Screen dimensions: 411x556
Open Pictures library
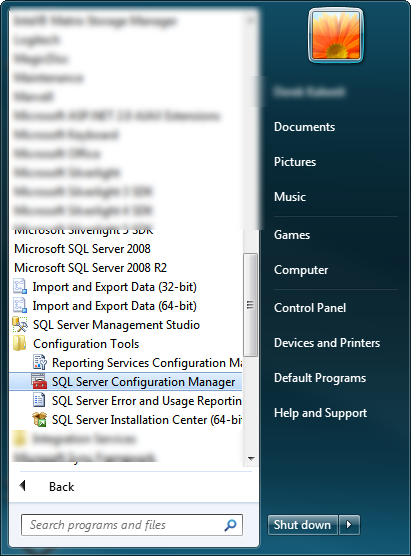pos(295,162)
